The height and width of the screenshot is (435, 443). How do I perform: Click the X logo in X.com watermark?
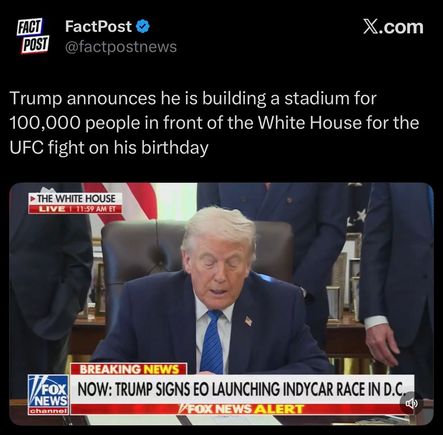coord(370,27)
